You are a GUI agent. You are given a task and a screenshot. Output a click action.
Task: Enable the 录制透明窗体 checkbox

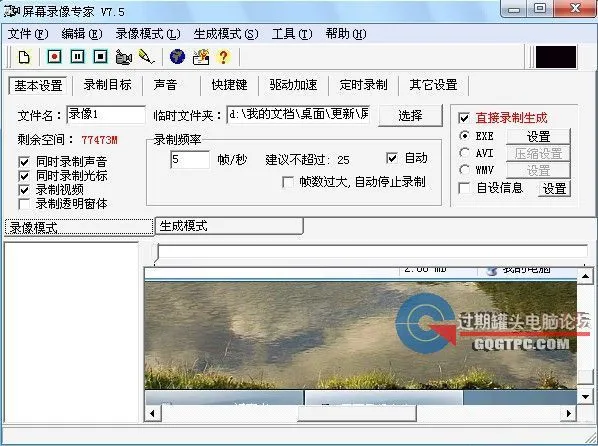(x=24, y=204)
